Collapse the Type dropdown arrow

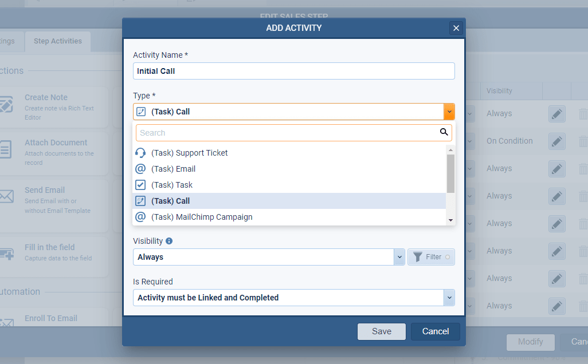coord(449,112)
